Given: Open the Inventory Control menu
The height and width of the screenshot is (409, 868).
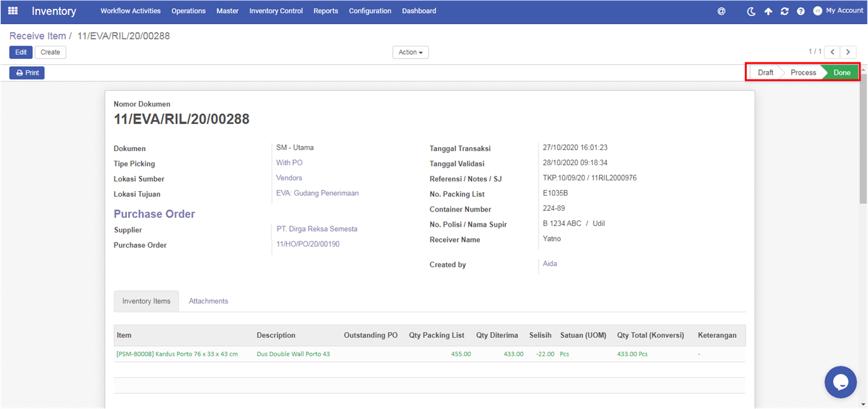Looking at the screenshot, I should click(276, 11).
